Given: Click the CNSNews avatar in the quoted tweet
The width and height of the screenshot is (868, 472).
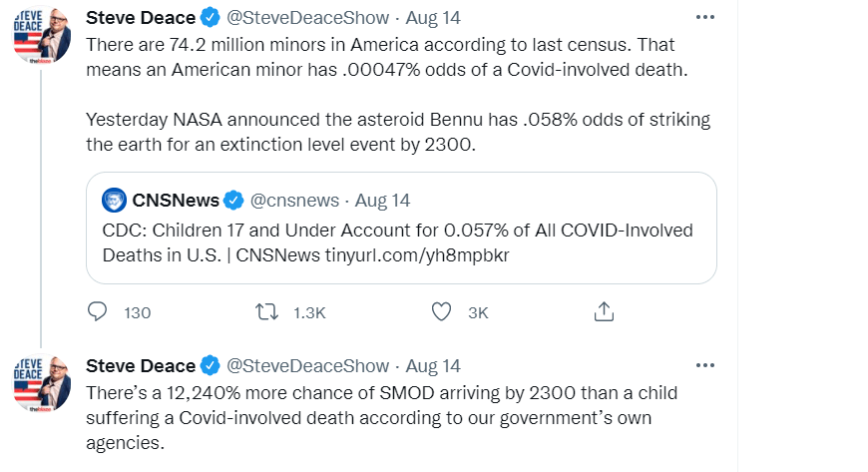Looking at the screenshot, I should click(114, 200).
